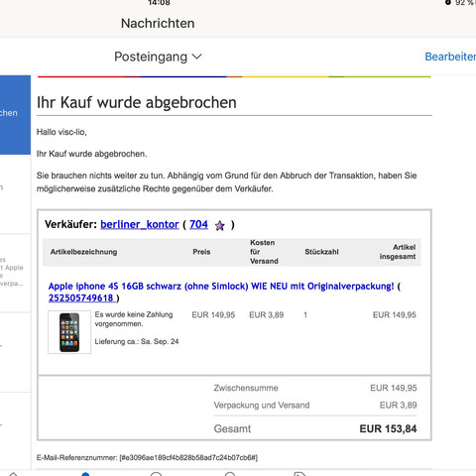Click the Stückzahl column header
Image resolution: width=476 pixels, height=476 pixels.
321,252
